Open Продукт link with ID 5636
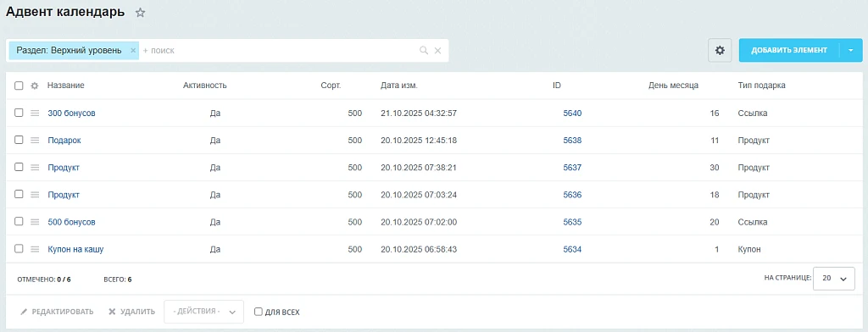 coord(64,195)
